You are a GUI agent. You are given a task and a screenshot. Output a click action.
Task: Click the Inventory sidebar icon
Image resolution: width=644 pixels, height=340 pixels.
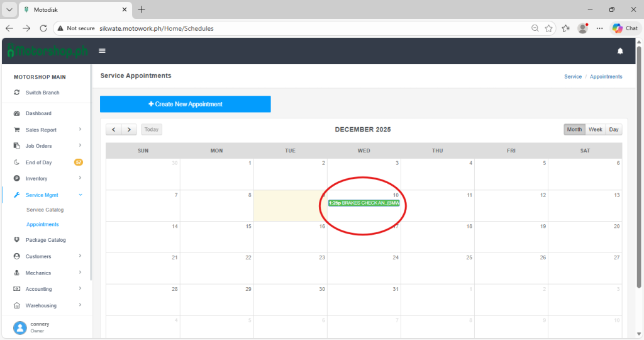tap(17, 179)
